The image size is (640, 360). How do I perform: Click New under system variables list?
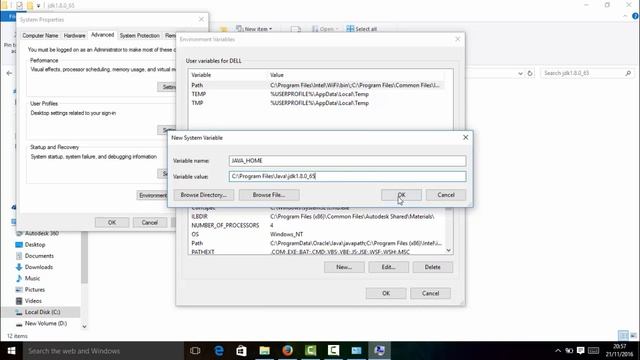coord(344,267)
